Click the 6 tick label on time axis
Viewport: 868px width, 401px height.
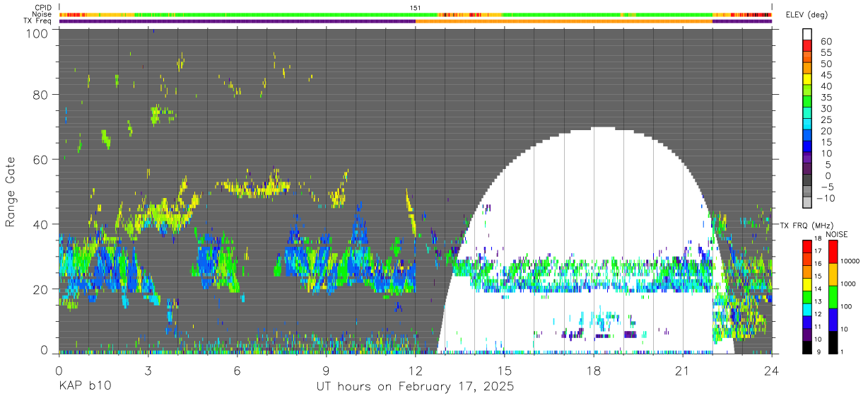(237, 371)
